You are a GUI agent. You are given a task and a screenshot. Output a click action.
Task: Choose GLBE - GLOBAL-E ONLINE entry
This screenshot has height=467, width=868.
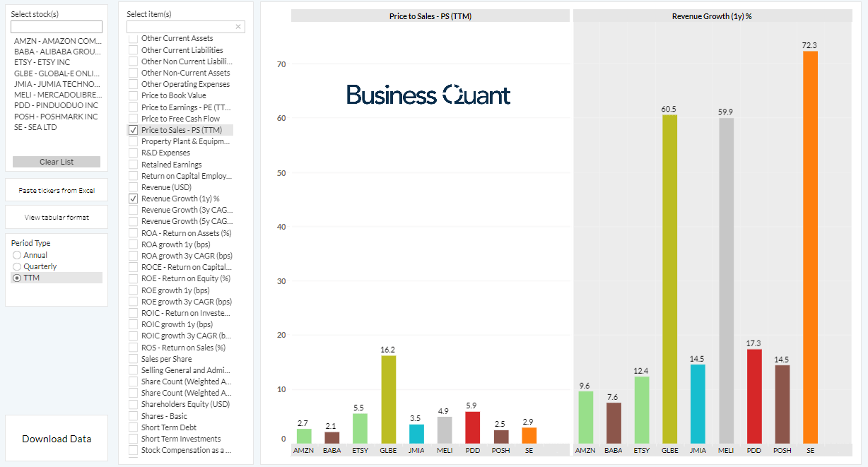point(57,73)
